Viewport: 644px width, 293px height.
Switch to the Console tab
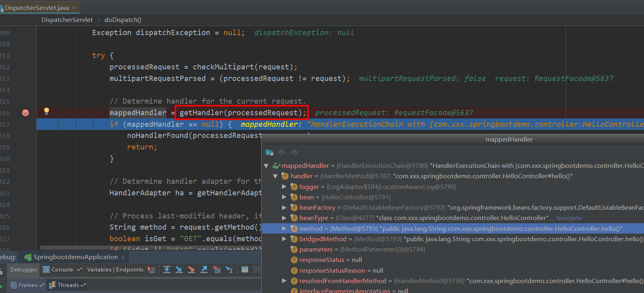(62, 270)
